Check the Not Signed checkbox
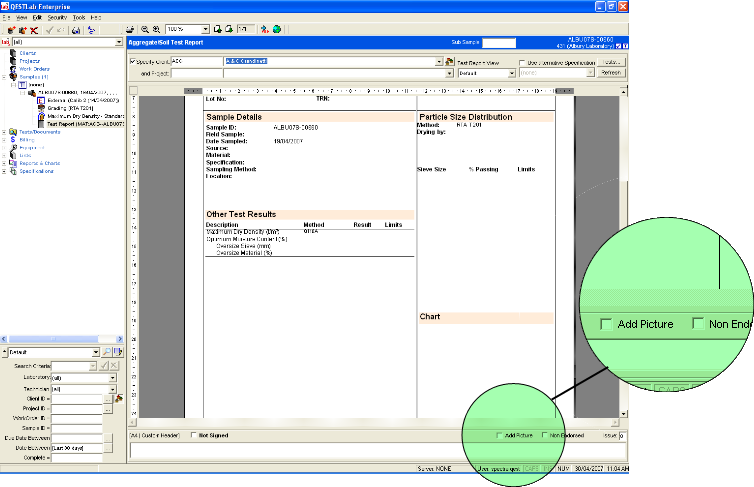This screenshot has width=754, height=487. coord(193,436)
